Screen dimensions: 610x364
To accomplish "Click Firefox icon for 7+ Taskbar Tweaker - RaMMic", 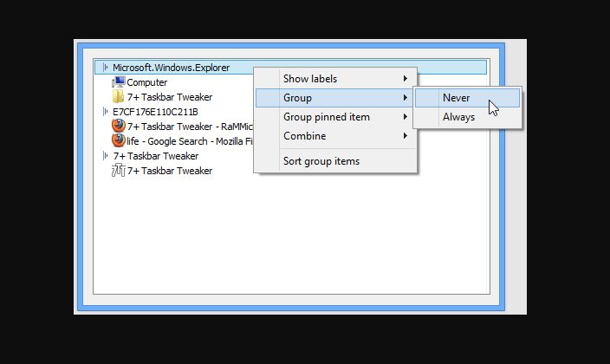I will (118, 127).
